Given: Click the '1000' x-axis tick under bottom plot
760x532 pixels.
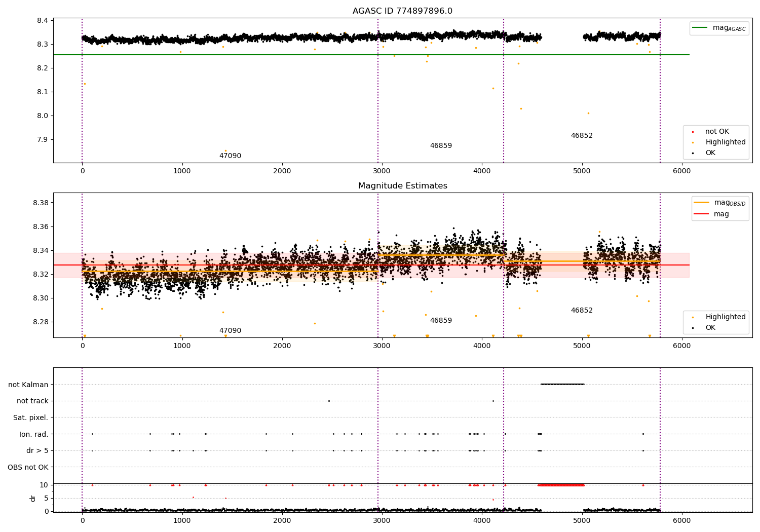Looking at the screenshot, I should (x=182, y=520).
